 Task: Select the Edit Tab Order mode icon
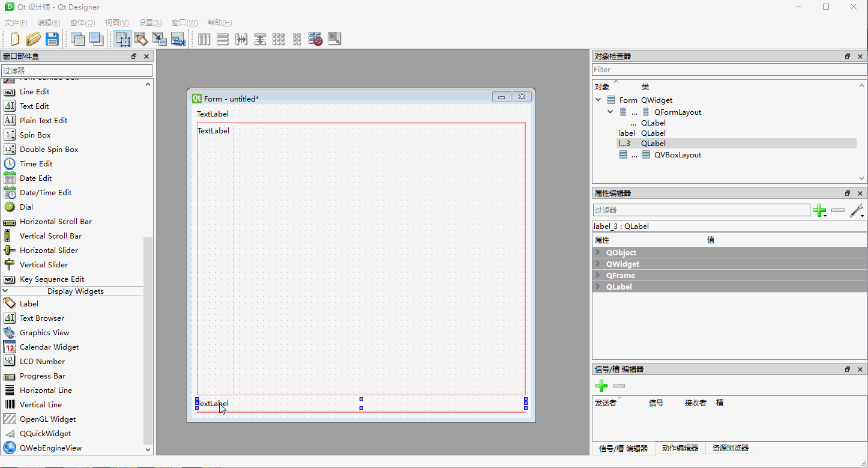pos(178,38)
